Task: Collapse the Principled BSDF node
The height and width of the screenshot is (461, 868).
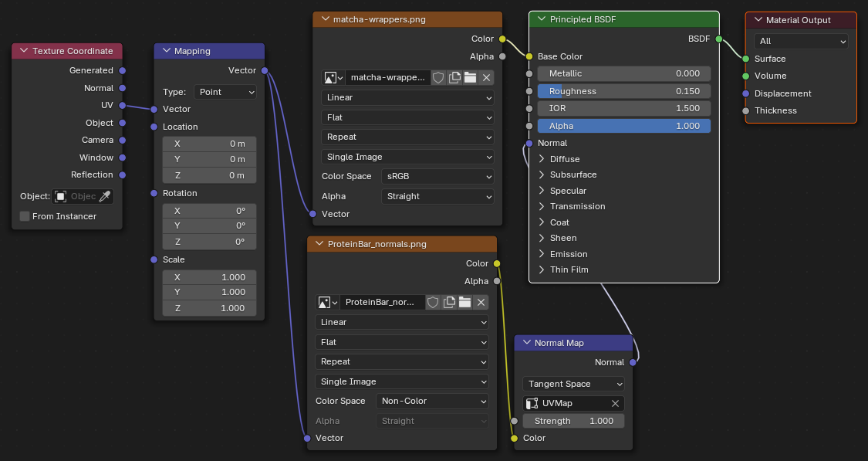Action: 542,19
